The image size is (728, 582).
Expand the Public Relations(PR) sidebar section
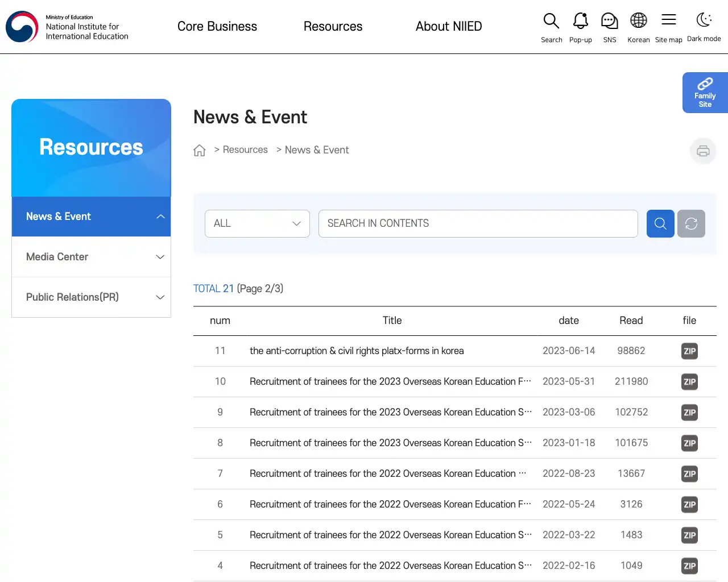pyautogui.click(x=91, y=297)
